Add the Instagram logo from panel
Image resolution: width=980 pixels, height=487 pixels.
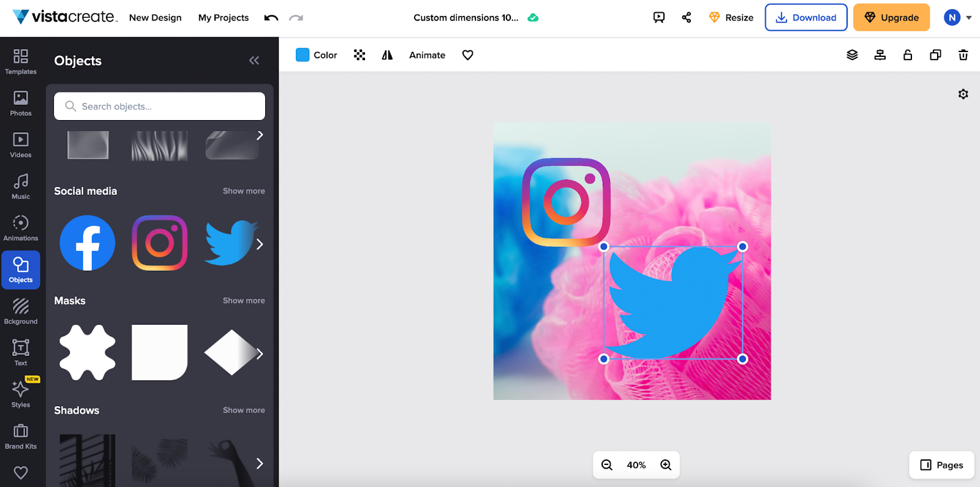[x=160, y=243]
